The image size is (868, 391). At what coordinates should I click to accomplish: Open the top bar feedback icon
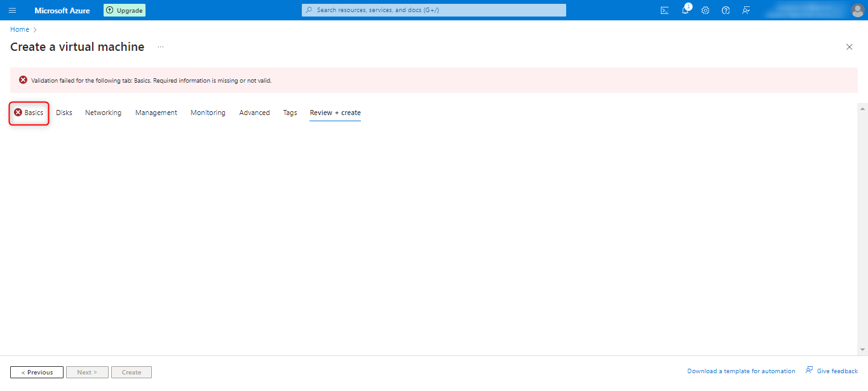[x=746, y=10]
